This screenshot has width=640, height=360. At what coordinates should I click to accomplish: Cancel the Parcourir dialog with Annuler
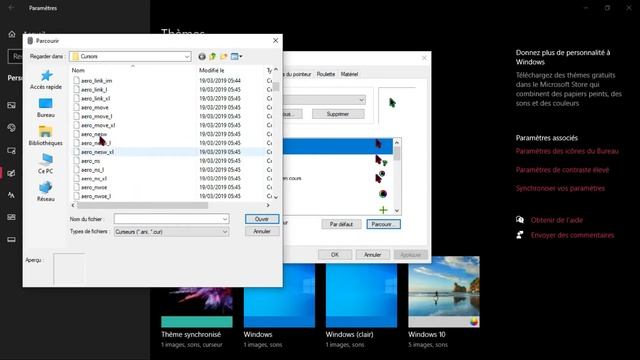click(x=262, y=231)
